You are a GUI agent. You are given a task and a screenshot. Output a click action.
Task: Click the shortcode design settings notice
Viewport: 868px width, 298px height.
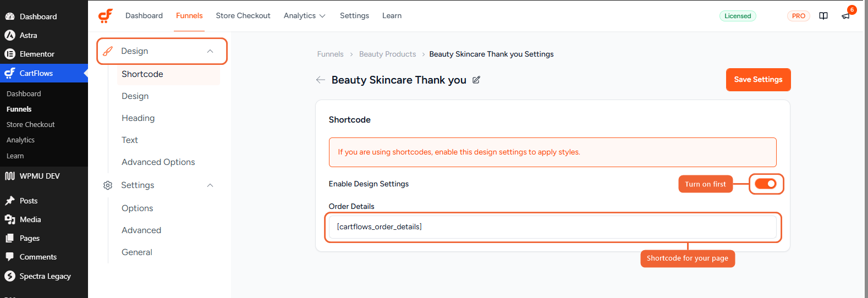(552, 152)
